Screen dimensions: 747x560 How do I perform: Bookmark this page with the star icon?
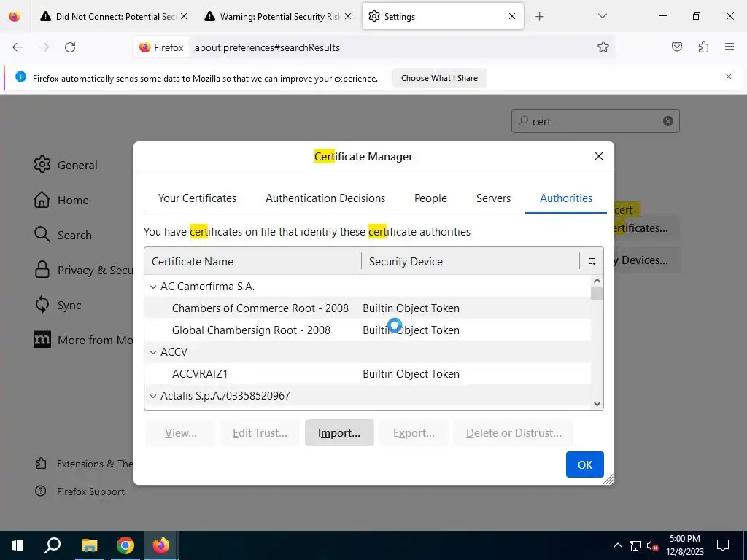[603, 47]
